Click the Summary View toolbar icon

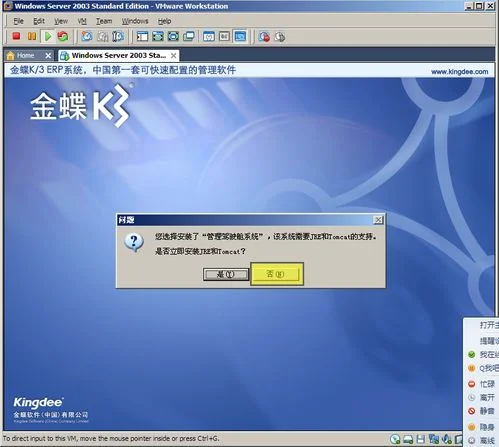[209, 36]
